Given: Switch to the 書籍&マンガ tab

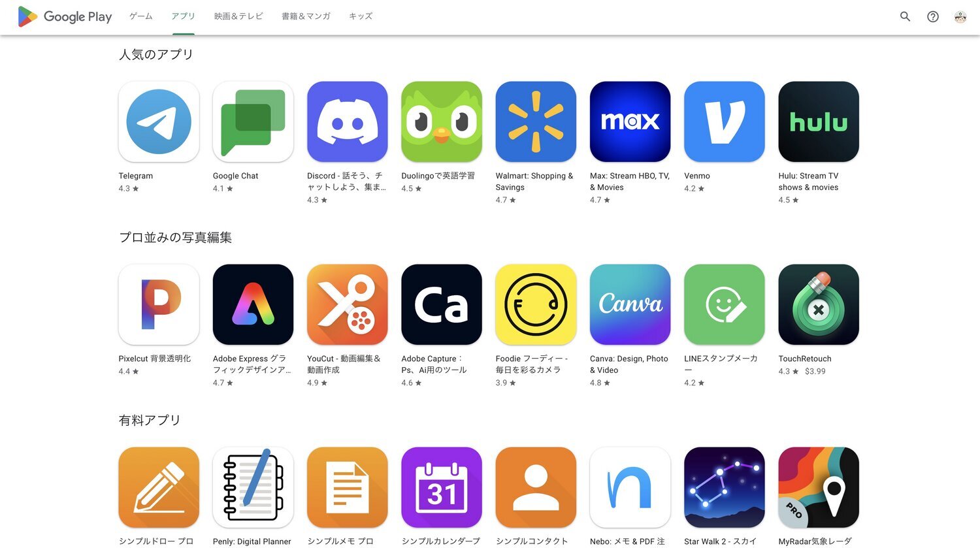Looking at the screenshot, I should click(306, 16).
